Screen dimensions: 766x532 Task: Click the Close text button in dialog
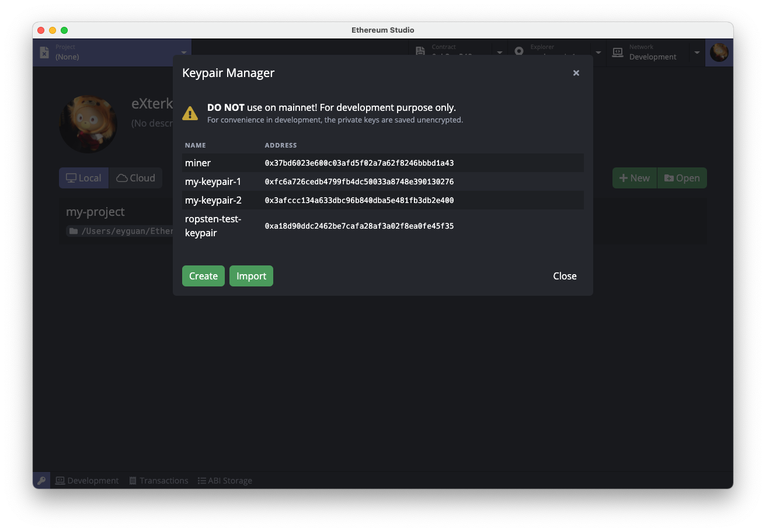tap(565, 276)
